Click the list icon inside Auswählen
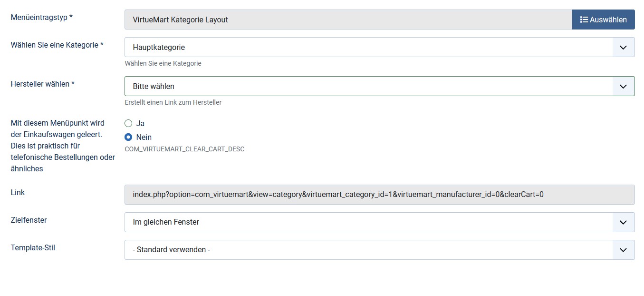644x296 pixels. click(584, 20)
